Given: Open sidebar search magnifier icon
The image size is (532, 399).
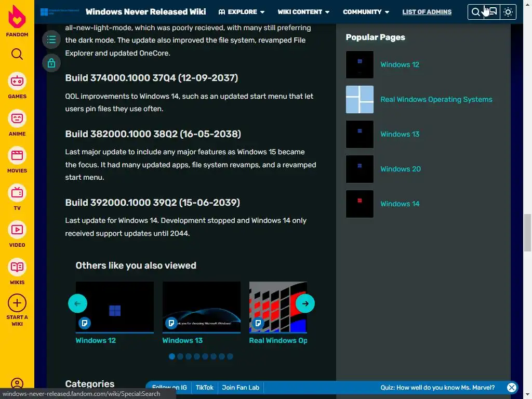Looking at the screenshot, I should [17, 54].
